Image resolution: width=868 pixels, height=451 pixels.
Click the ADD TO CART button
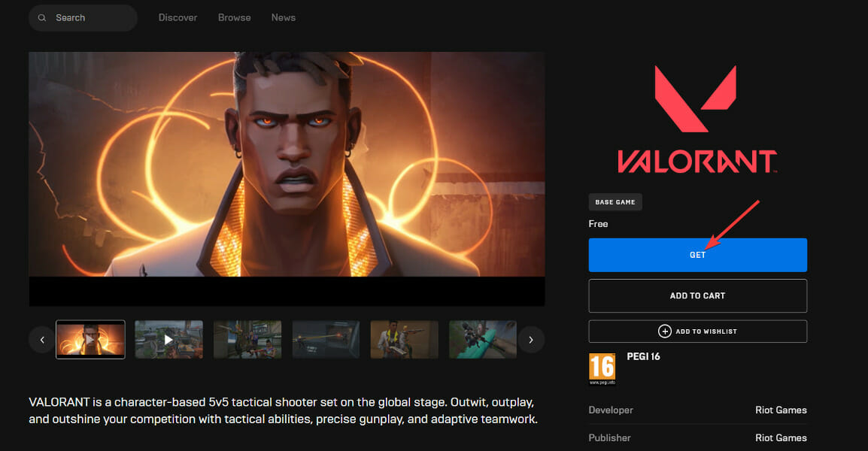(697, 295)
